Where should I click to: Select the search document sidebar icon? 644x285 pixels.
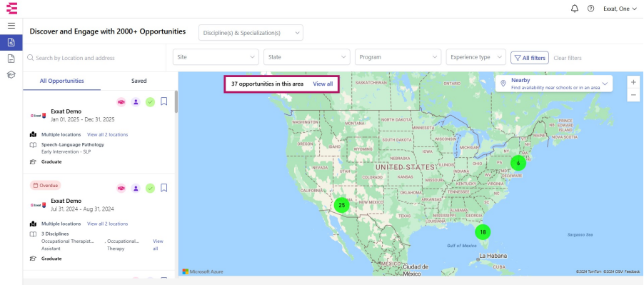[11, 42]
